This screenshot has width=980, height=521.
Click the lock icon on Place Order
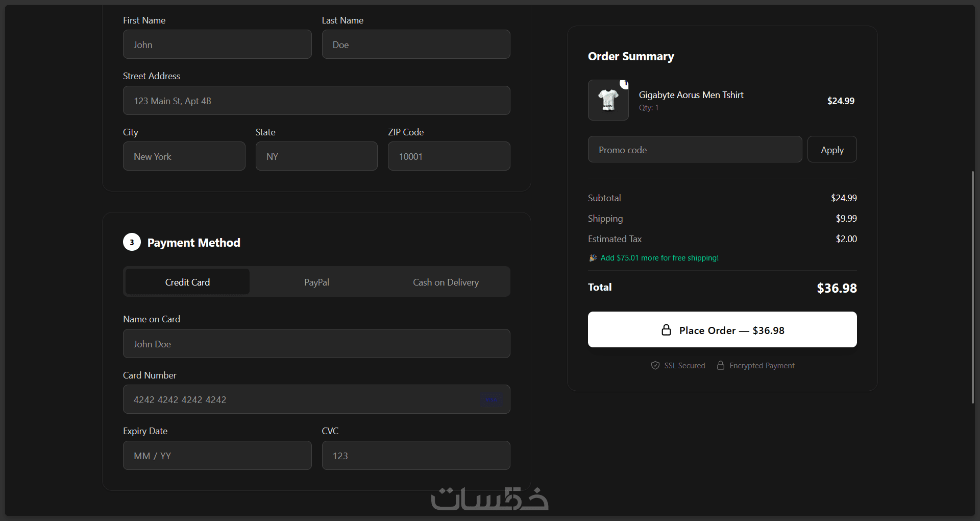tap(666, 330)
